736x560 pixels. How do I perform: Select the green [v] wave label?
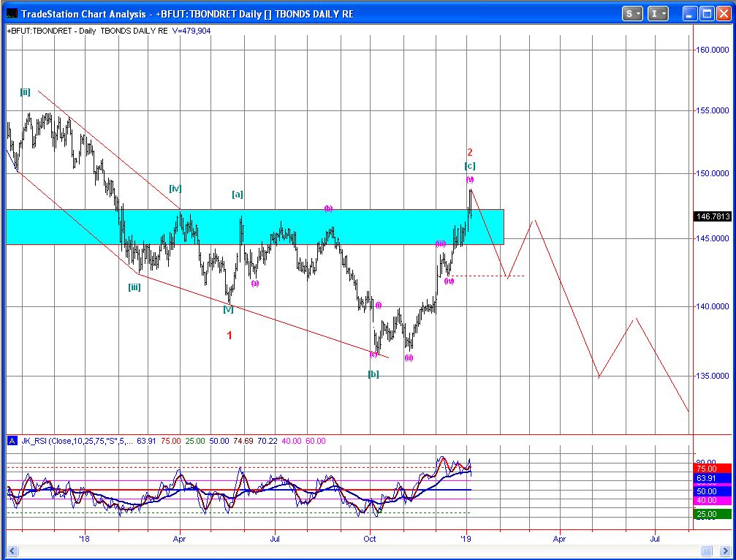click(x=228, y=309)
